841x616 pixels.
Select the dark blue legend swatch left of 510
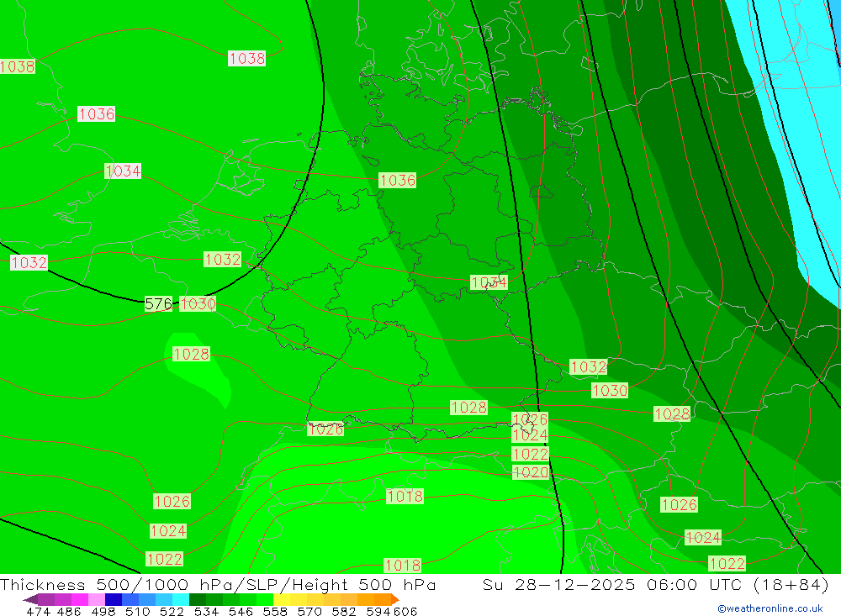click(x=114, y=599)
